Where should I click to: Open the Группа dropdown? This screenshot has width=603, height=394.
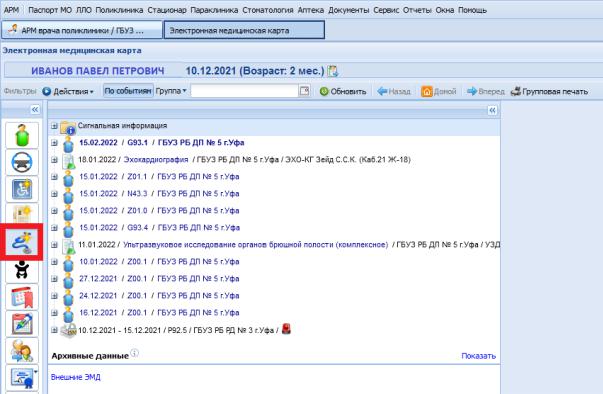[171, 91]
